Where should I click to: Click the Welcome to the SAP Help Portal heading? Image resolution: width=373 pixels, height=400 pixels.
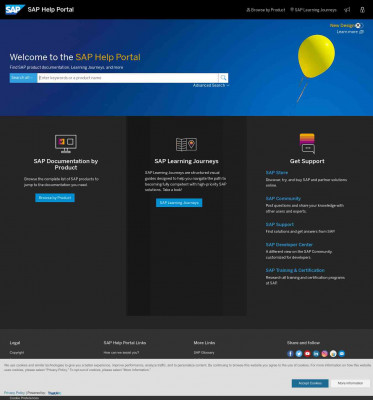pos(75,57)
